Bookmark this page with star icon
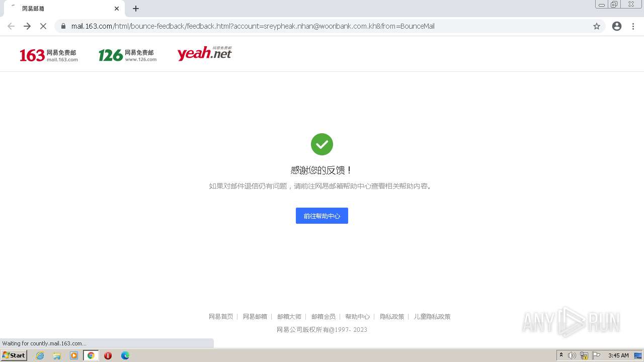644x362 pixels. click(597, 26)
